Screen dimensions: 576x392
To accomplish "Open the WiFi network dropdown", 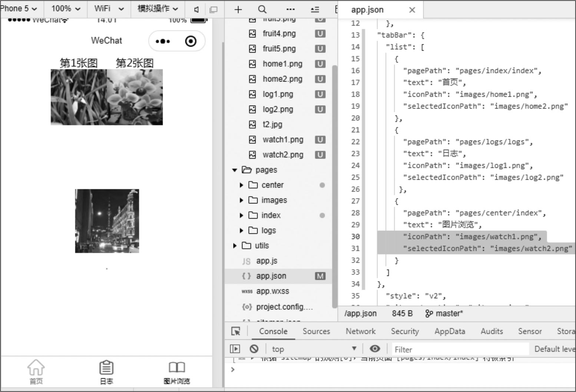I will point(109,9).
